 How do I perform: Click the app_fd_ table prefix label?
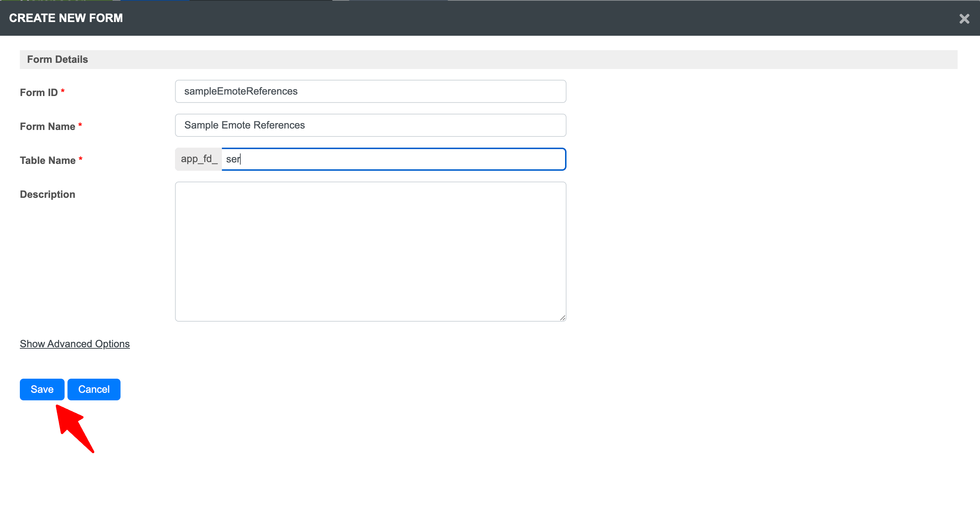(x=198, y=159)
